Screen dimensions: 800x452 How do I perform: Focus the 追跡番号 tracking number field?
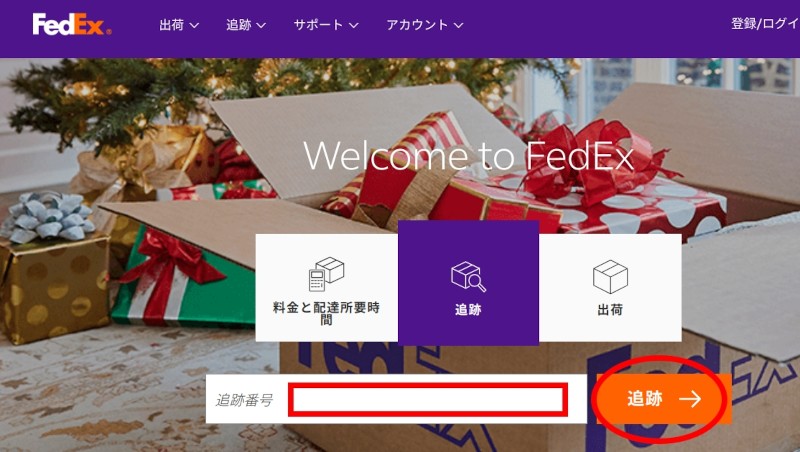(x=428, y=399)
